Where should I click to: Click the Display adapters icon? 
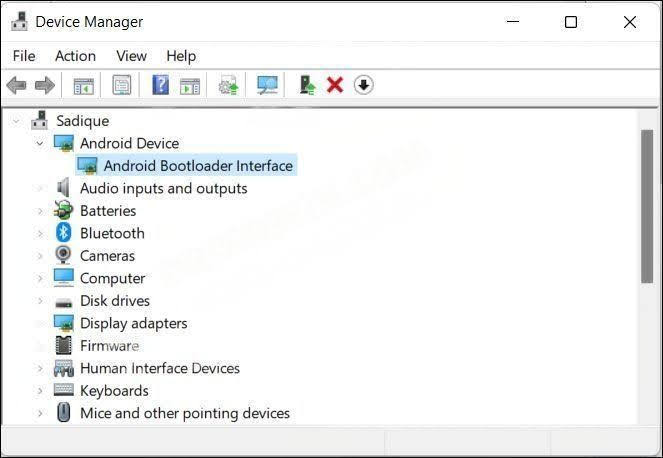(64, 323)
